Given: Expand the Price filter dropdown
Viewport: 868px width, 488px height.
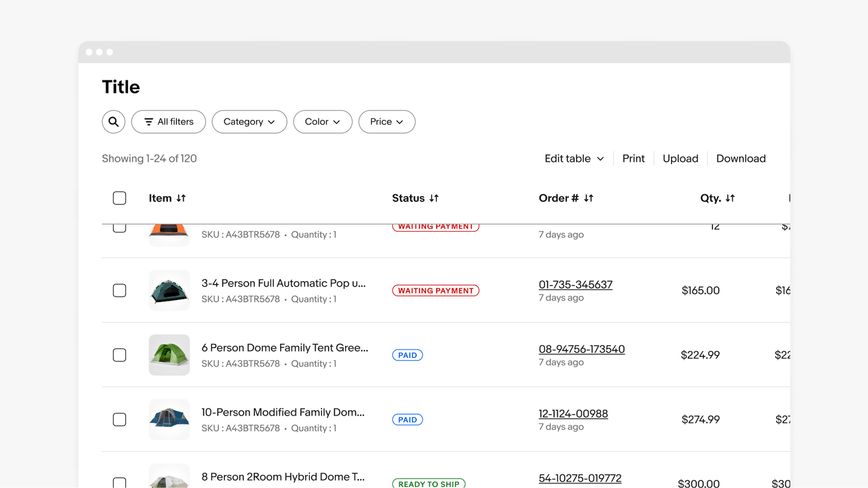Looking at the screenshot, I should coord(386,122).
